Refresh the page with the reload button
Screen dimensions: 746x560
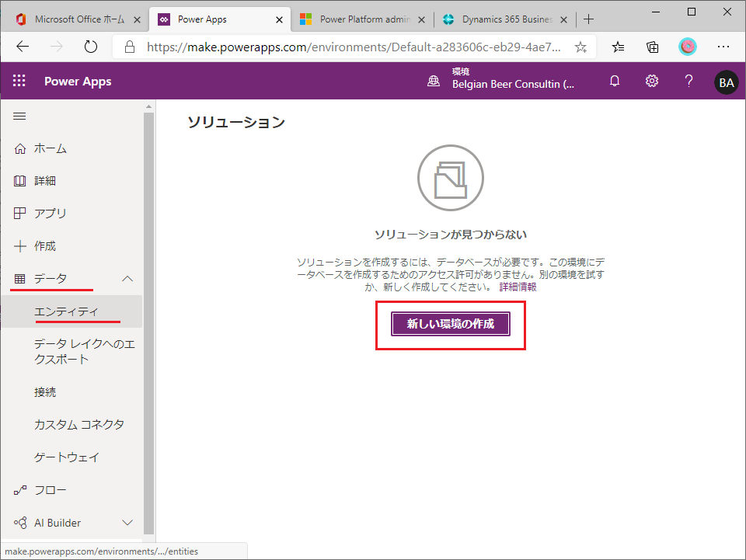pos(90,47)
